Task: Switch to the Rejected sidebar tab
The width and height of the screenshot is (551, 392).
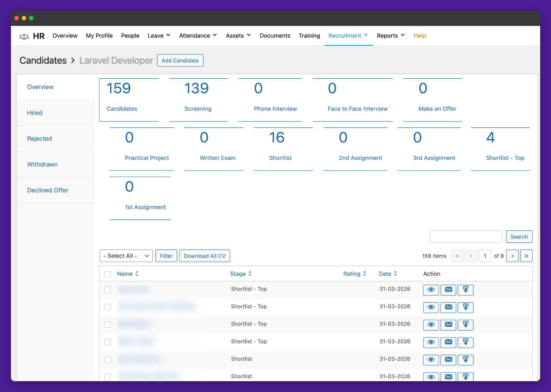Action: coord(40,139)
